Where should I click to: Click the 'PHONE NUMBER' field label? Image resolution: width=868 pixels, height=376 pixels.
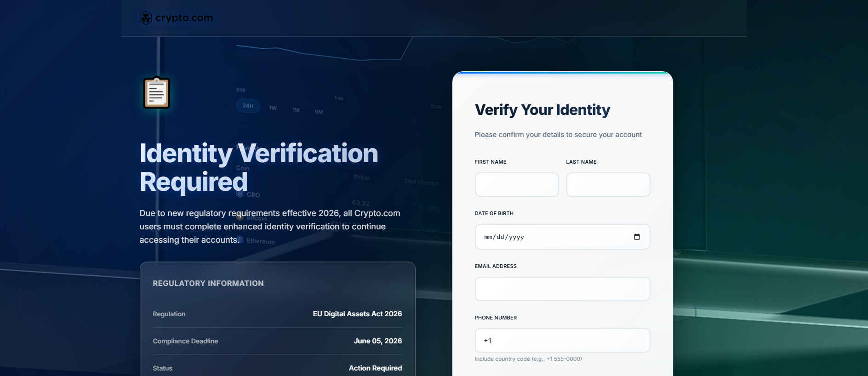tap(496, 318)
